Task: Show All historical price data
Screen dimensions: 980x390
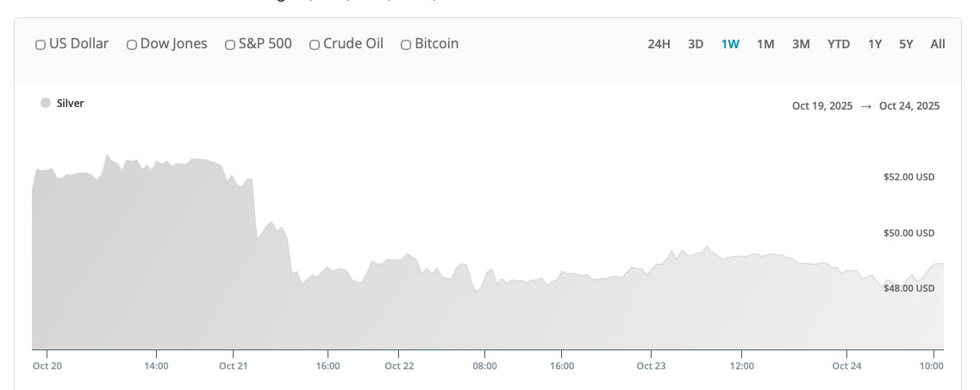Action: click(x=938, y=44)
